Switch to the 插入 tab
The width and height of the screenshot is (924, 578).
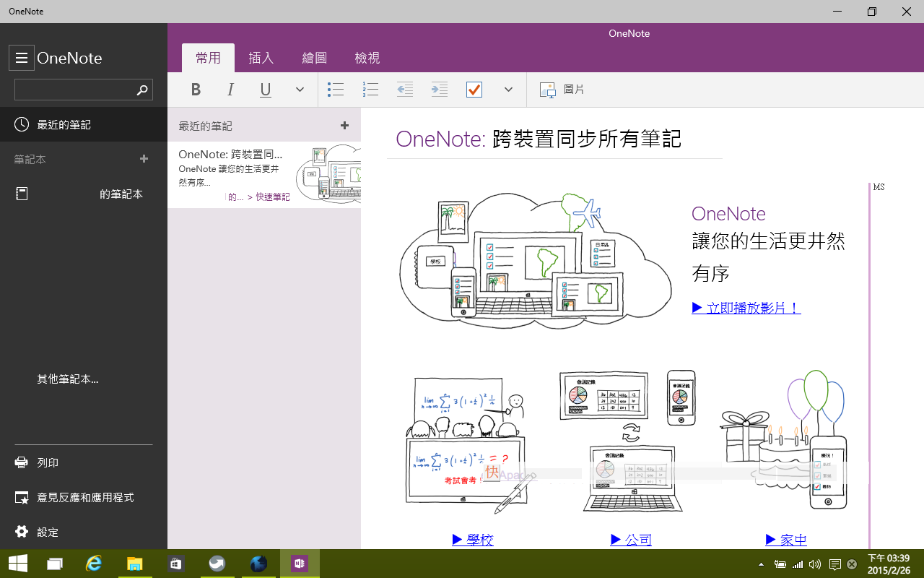pos(261,58)
